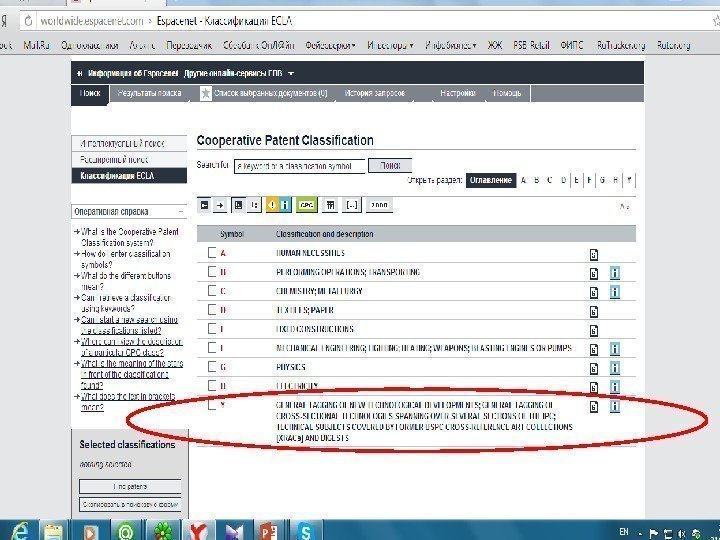Viewport: 720px width, 540px height.
Task: Open document icon for CHEMISTRY; METALLURGY row
Action: point(594,292)
